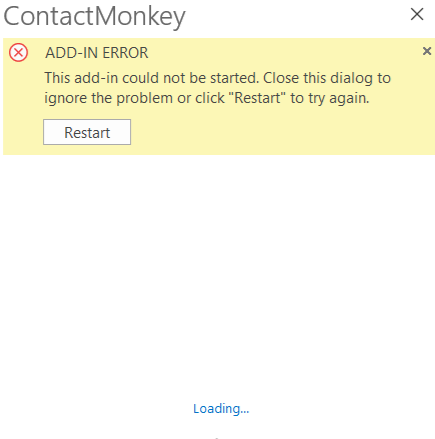Dismiss the add-in error banner

click(x=427, y=51)
